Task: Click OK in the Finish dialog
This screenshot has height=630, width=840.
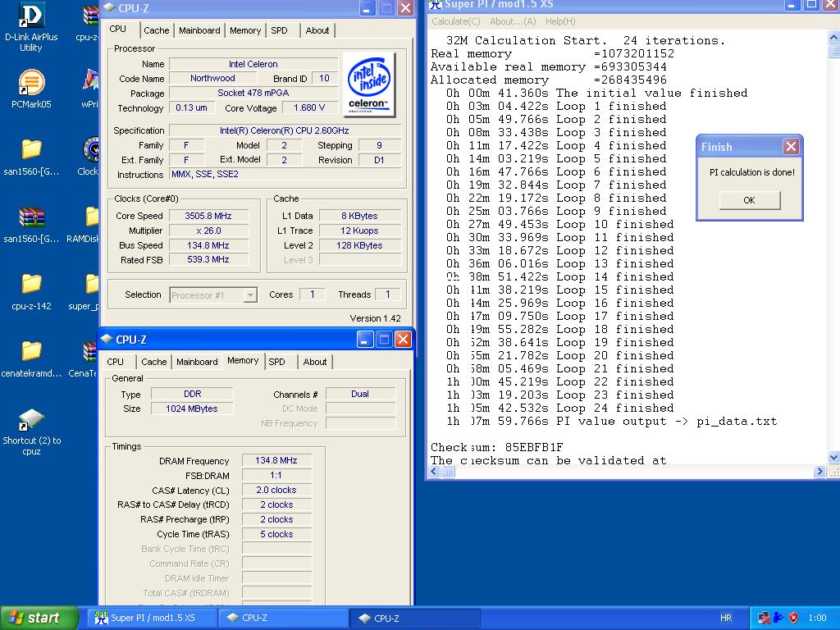Action: pos(750,200)
